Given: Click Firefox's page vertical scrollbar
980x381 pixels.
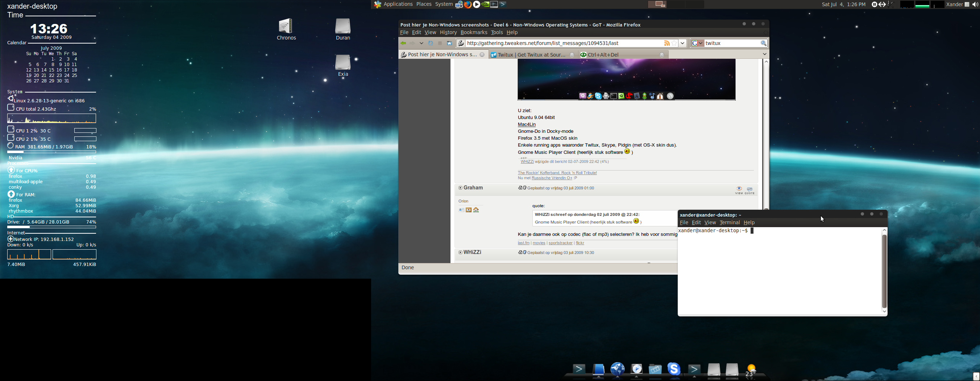Looking at the screenshot, I should pos(766,134).
